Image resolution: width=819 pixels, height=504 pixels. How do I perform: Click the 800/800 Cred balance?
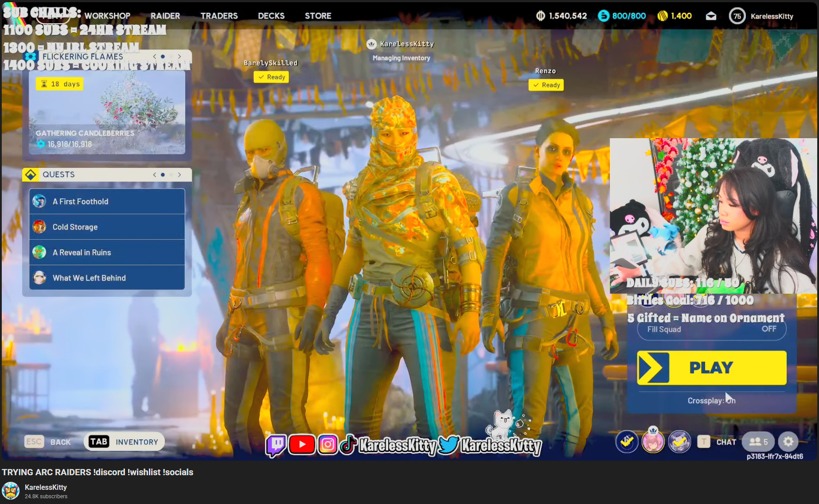pos(629,16)
